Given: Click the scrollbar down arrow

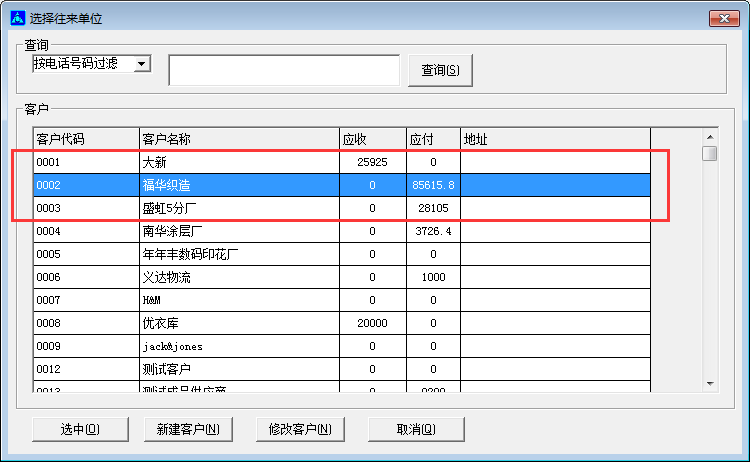Looking at the screenshot, I should click(x=710, y=384).
